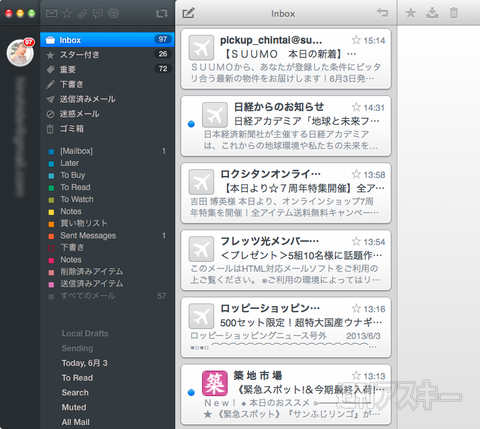Star the message using toolbar star icon
Image resolution: width=480 pixels, height=429 pixels.
point(411,13)
